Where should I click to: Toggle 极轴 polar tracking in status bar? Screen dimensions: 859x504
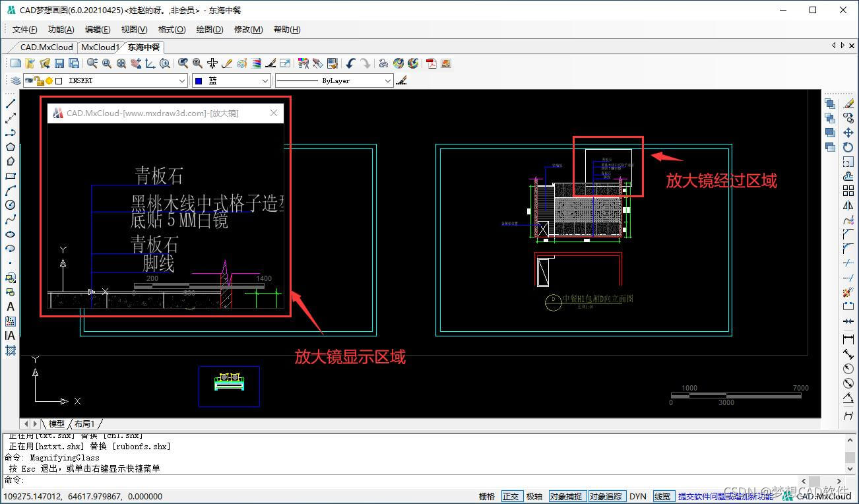(534, 496)
